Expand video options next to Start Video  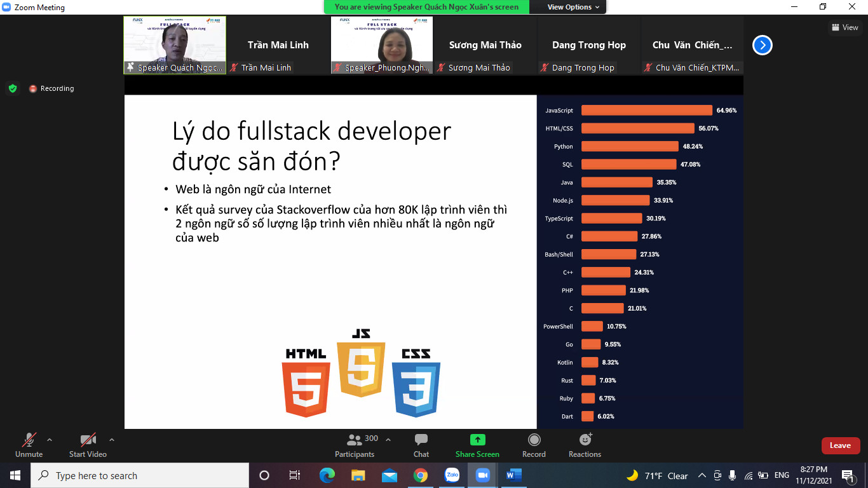coord(112,440)
